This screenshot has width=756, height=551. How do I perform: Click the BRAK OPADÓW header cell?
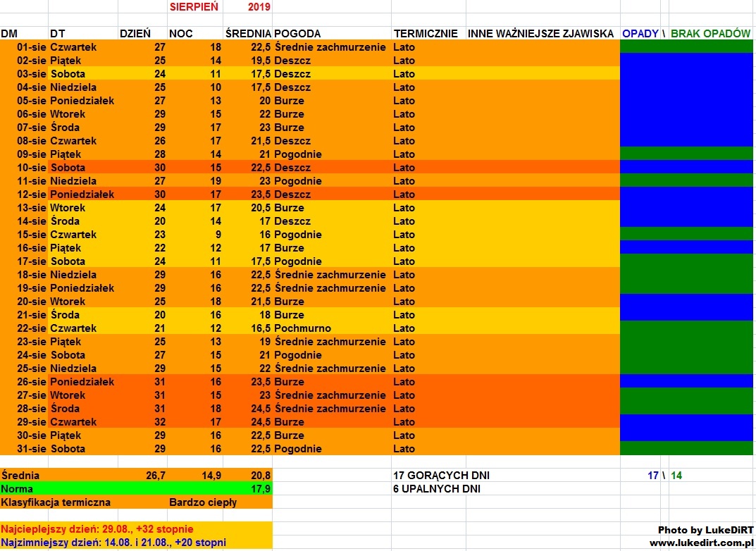pyautogui.click(x=710, y=34)
